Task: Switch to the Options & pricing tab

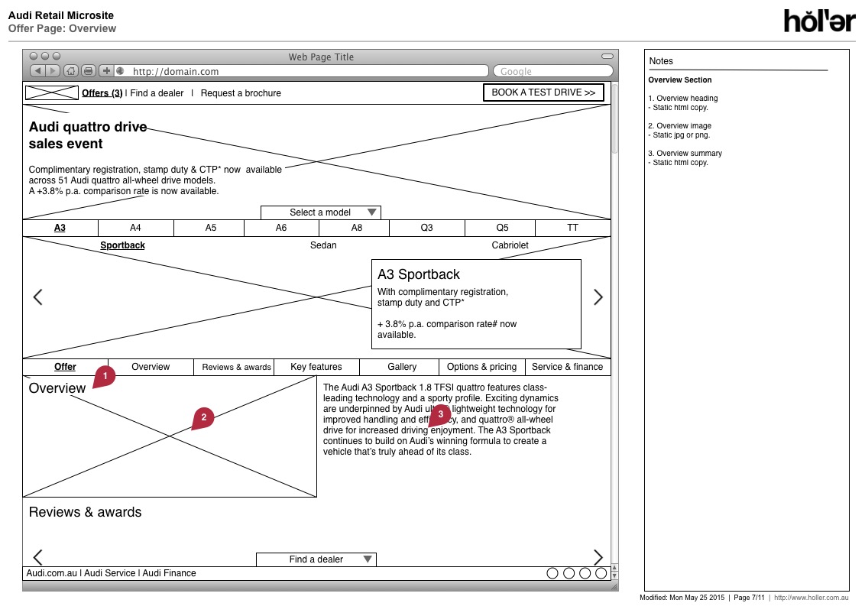Action: 481,367
